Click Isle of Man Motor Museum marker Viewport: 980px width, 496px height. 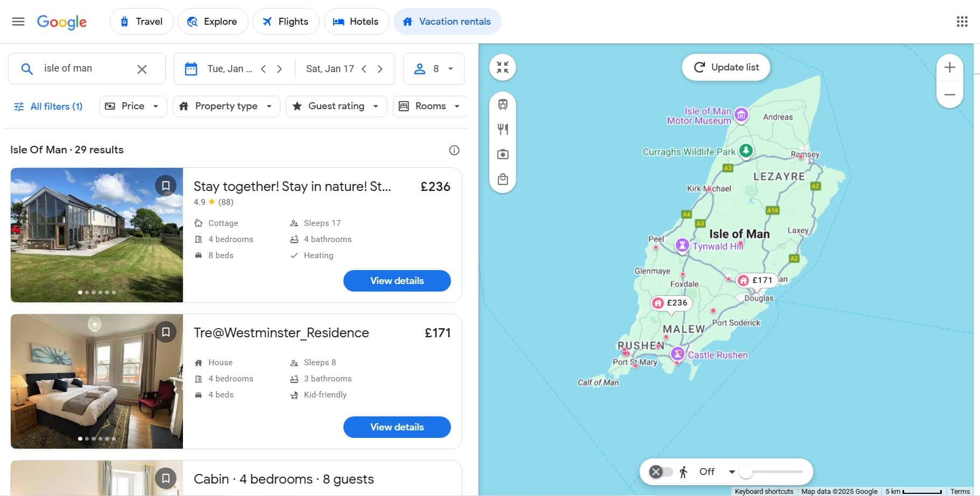741,115
